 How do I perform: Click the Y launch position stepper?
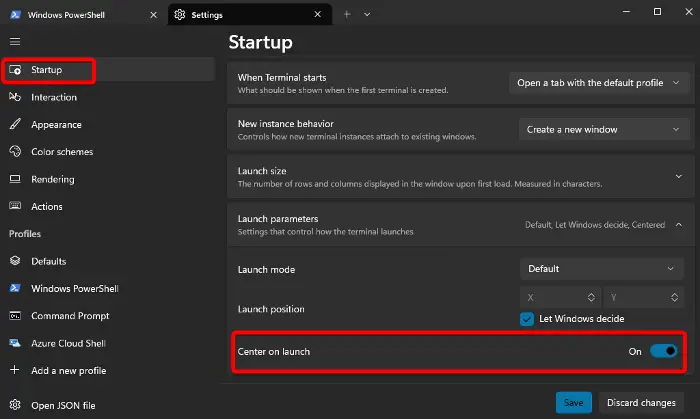click(x=675, y=297)
